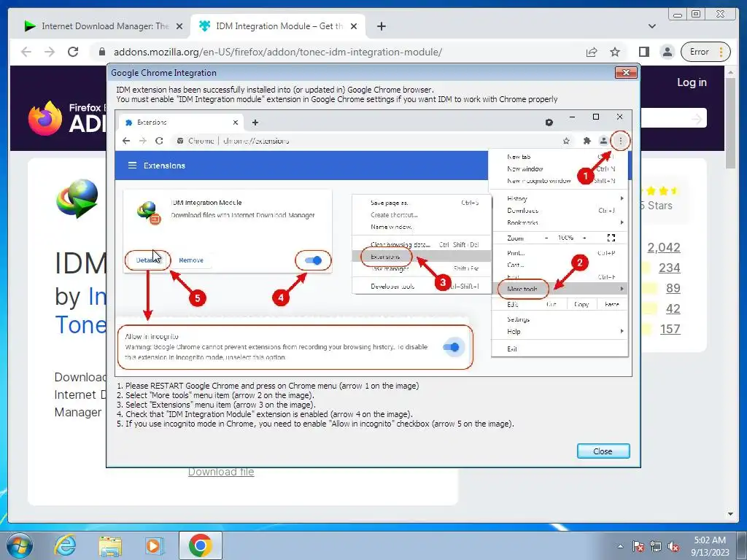View site information via the lock icon
Viewport: 747px width, 560px height.
(101, 52)
